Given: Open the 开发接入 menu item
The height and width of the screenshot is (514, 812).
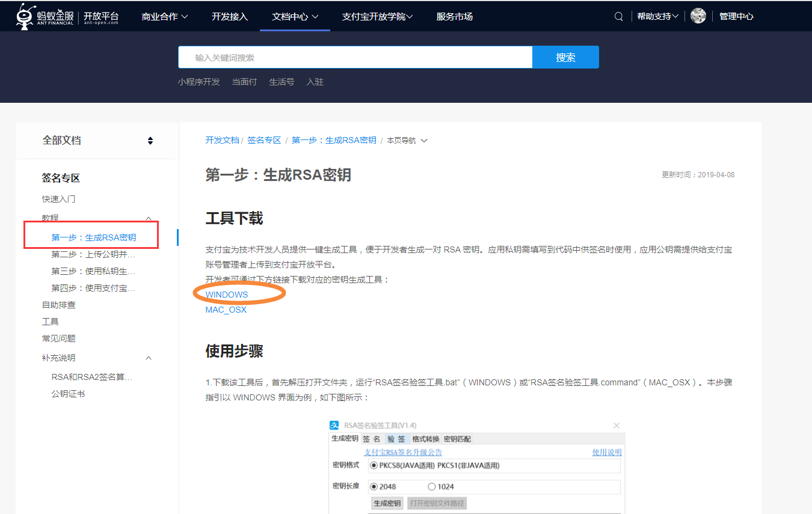Looking at the screenshot, I should coord(230,17).
